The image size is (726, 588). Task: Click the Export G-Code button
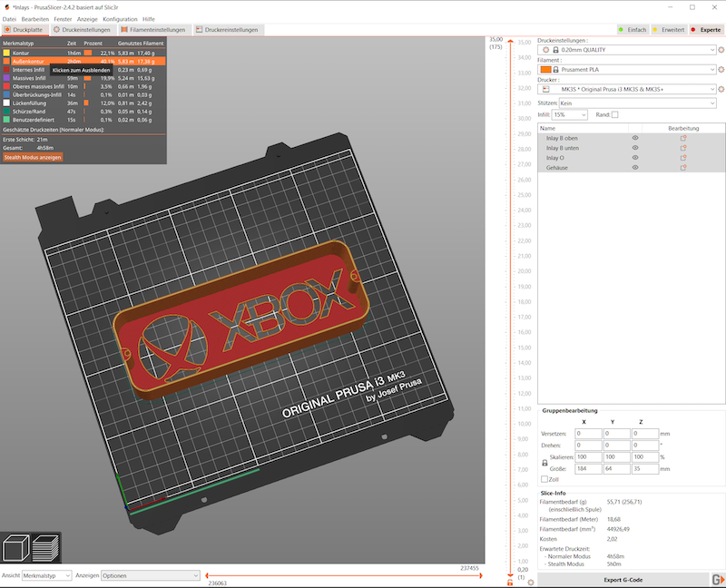click(x=623, y=579)
